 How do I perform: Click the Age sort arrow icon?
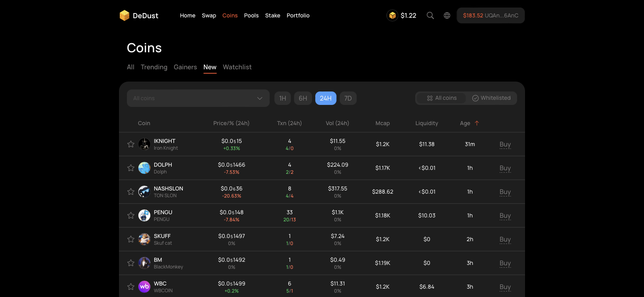pyautogui.click(x=477, y=123)
